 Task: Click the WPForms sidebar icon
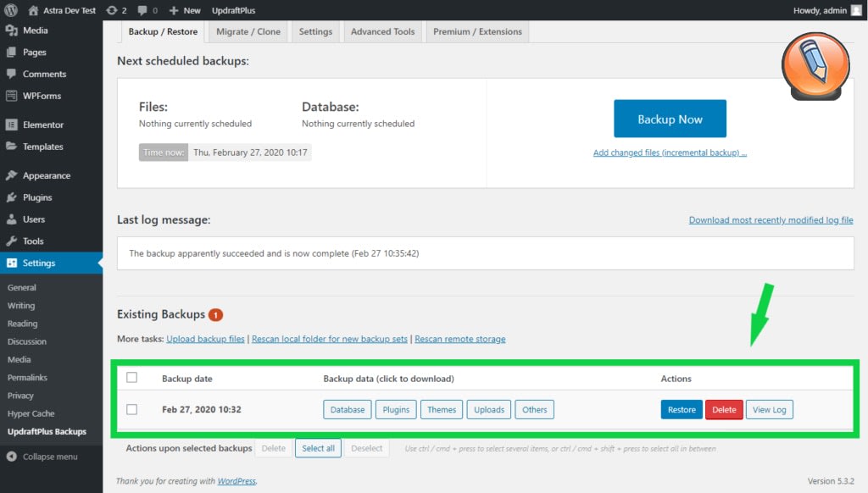click(11, 96)
